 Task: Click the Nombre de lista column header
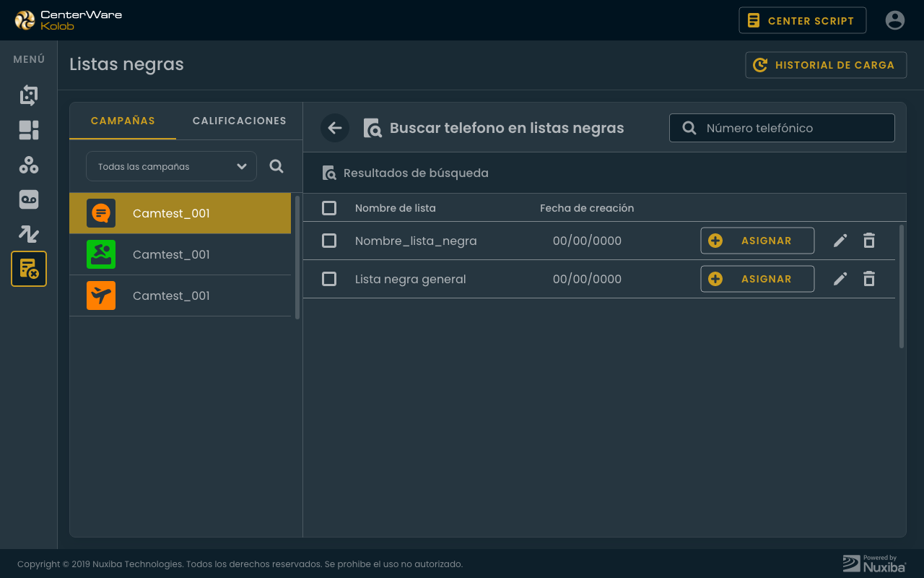[396, 208]
